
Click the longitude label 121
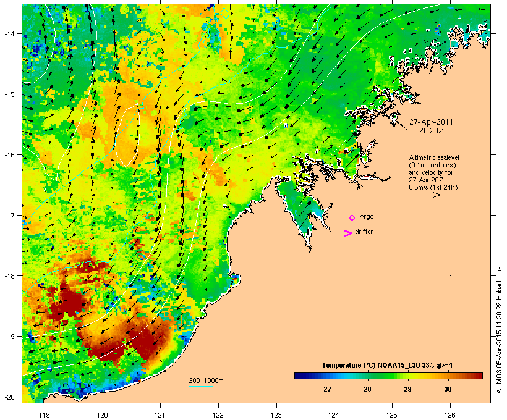coord(160,415)
